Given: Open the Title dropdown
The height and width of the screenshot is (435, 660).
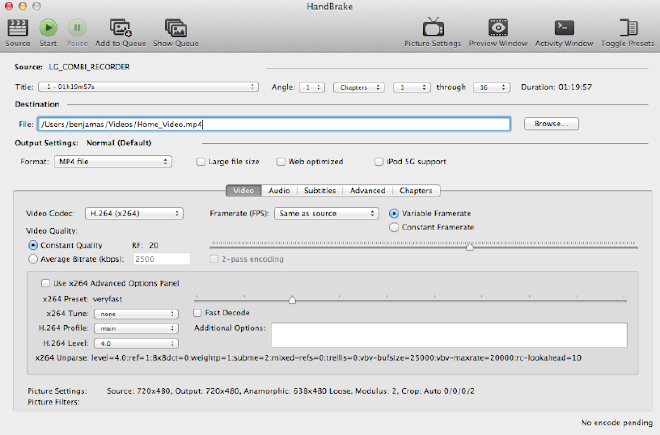Looking at the screenshot, I should (x=148, y=87).
